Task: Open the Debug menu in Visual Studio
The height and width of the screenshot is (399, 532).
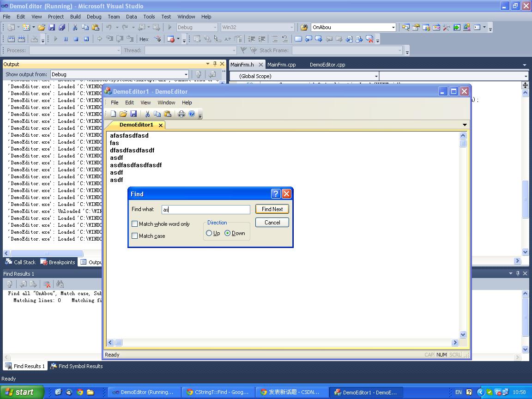Action: point(94,17)
